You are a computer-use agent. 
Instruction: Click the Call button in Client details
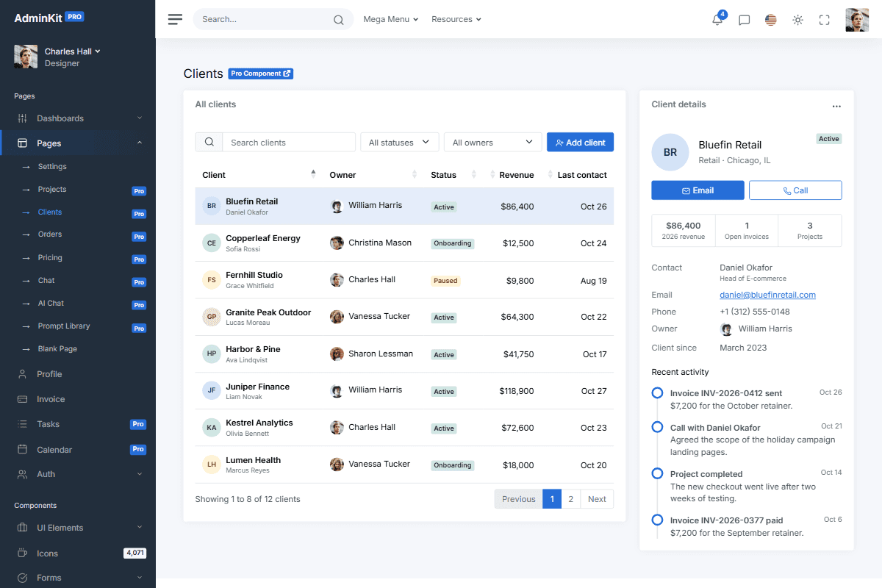(x=795, y=190)
